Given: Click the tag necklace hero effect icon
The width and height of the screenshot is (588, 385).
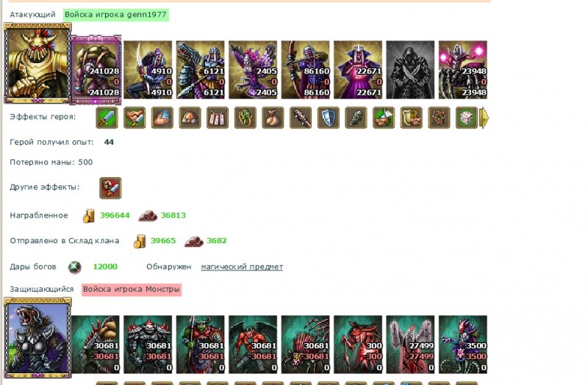Looking at the screenshot, I should coord(218,118).
